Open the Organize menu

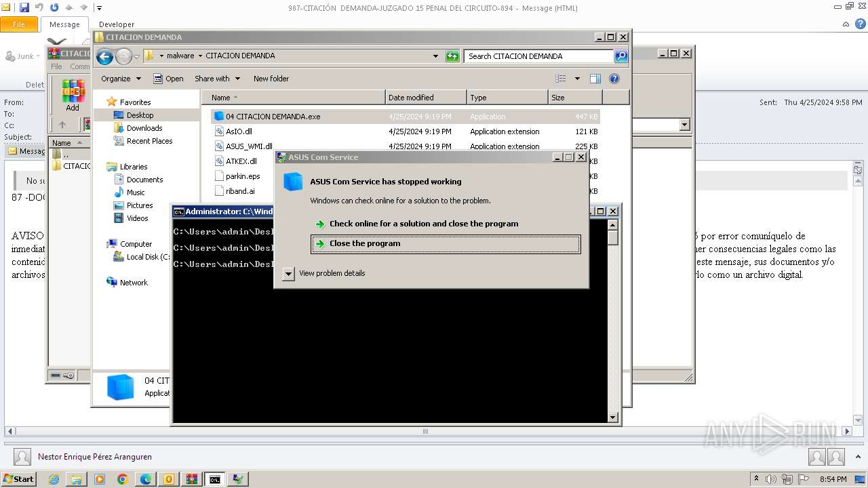click(121, 79)
